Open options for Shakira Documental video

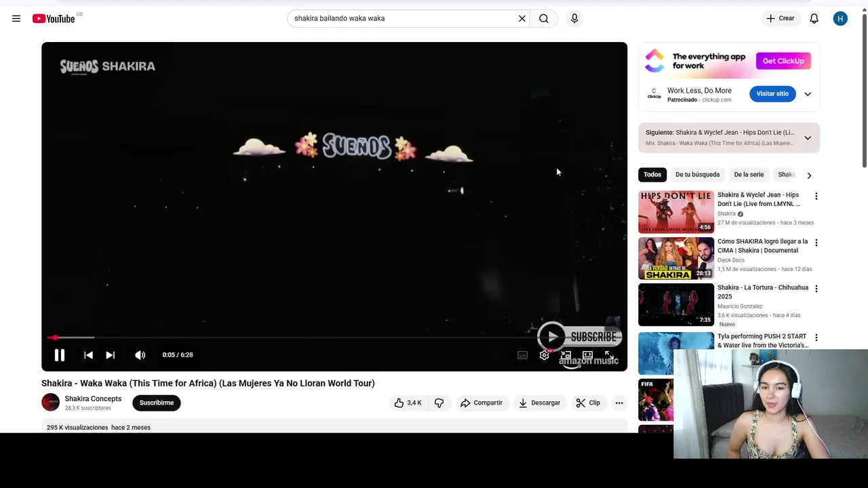(x=816, y=243)
